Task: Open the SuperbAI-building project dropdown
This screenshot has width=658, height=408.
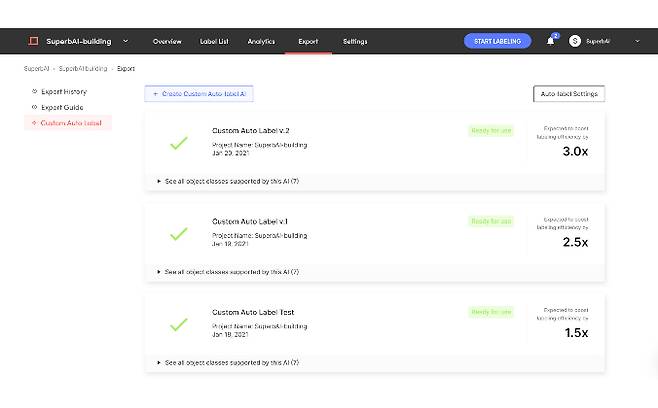Action: 125,41
